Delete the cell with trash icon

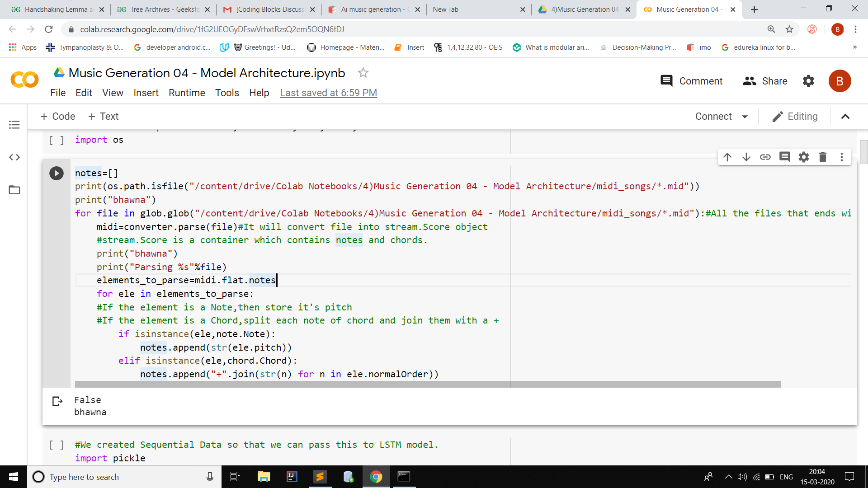(823, 157)
